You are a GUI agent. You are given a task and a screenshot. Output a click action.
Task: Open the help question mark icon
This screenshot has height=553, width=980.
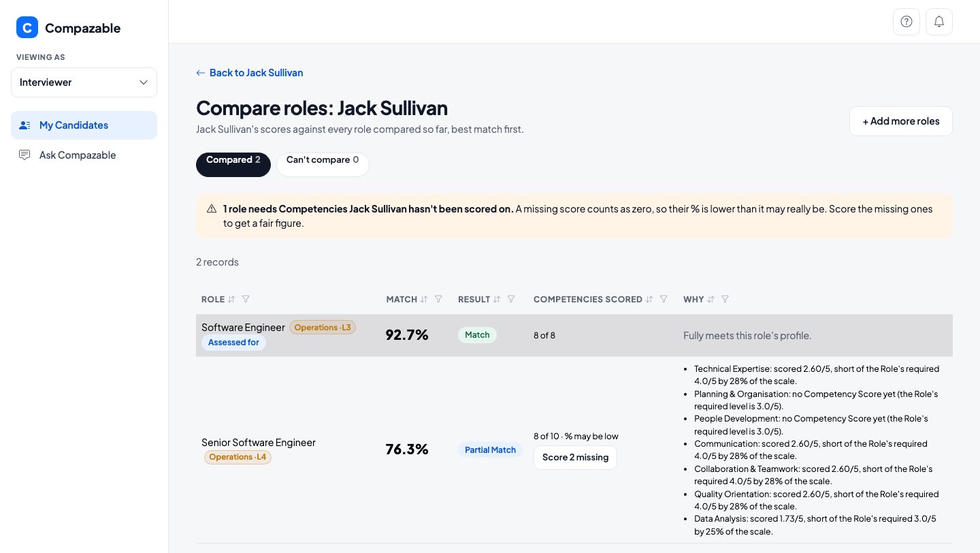click(906, 22)
